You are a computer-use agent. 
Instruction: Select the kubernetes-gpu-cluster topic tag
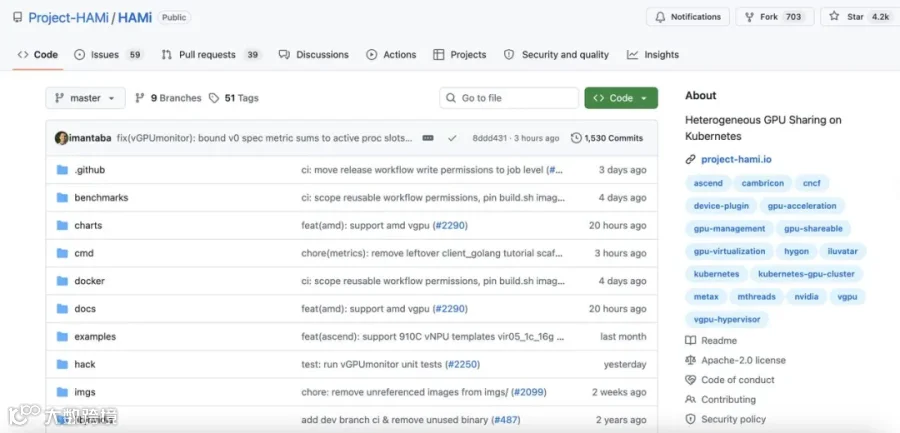[806, 274]
